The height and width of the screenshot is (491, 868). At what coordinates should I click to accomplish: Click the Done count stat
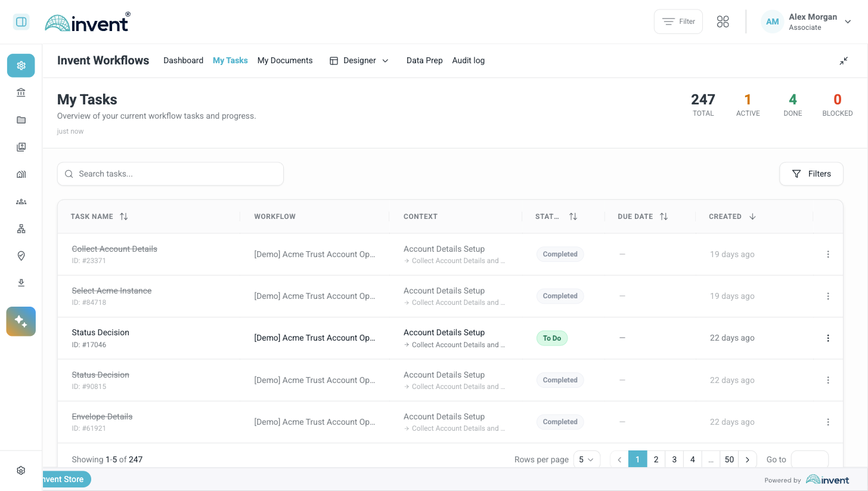point(792,104)
